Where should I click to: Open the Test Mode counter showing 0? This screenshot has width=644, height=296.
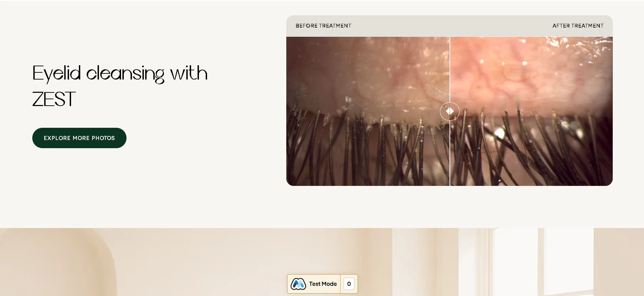coord(349,284)
